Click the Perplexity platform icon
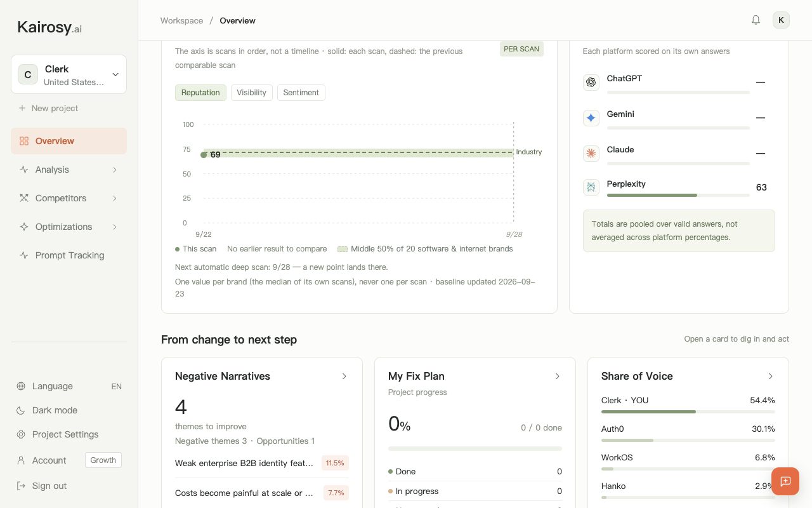Image resolution: width=812 pixels, height=508 pixels. [591, 187]
